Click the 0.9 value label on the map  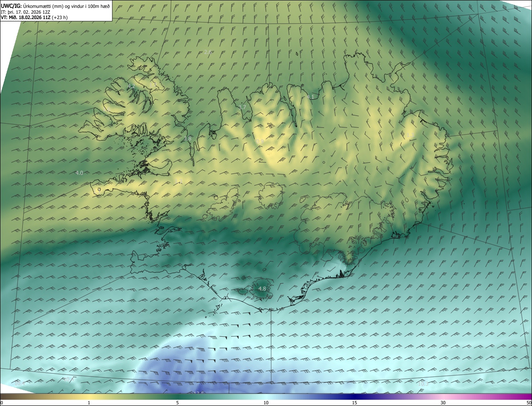[x=259, y=142]
